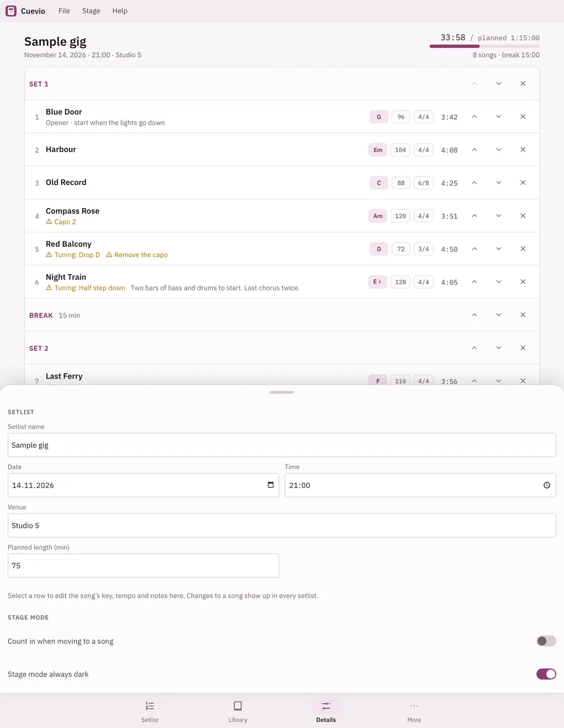Remove Harbour from the setlist

[x=523, y=149]
